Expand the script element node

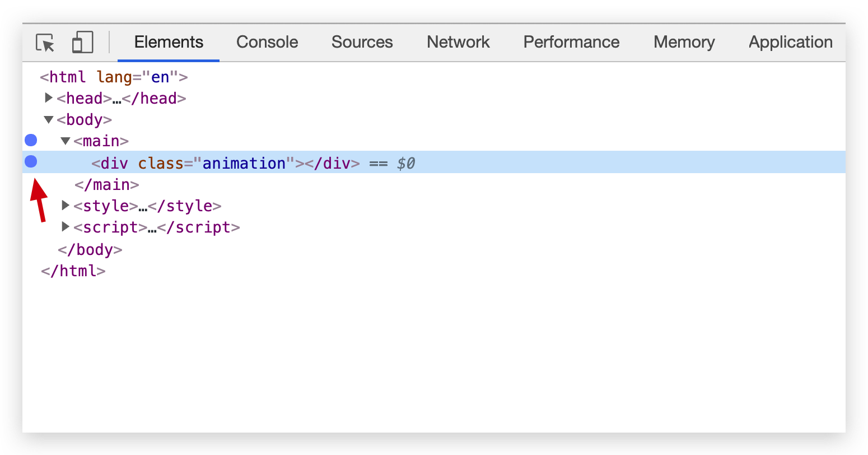click(66, 227)
